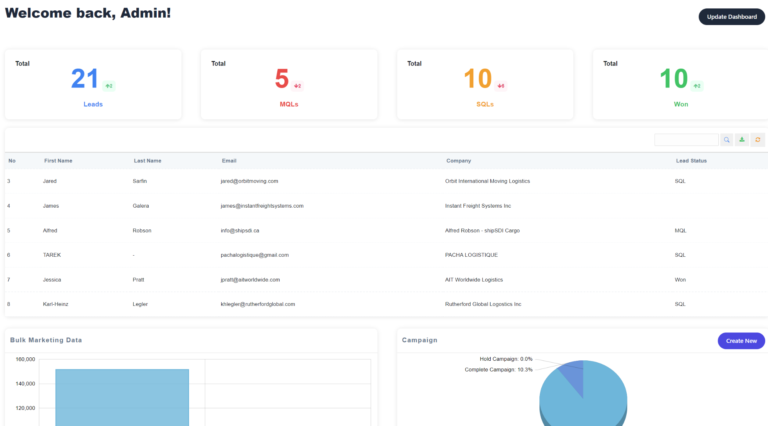Viewport: 768px width, 426px height.
Task: Click the green badge beside the Won total
Action: click(x=697, y=86)
